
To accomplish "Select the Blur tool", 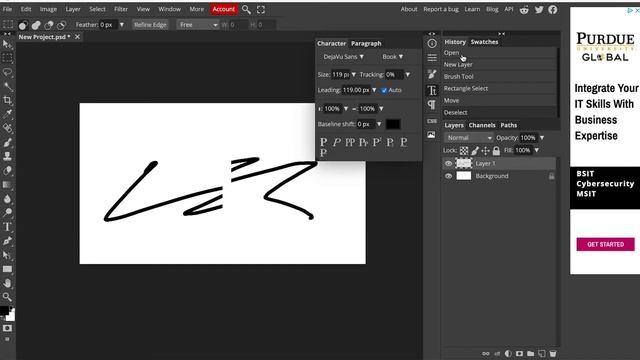I will point(7,199).
